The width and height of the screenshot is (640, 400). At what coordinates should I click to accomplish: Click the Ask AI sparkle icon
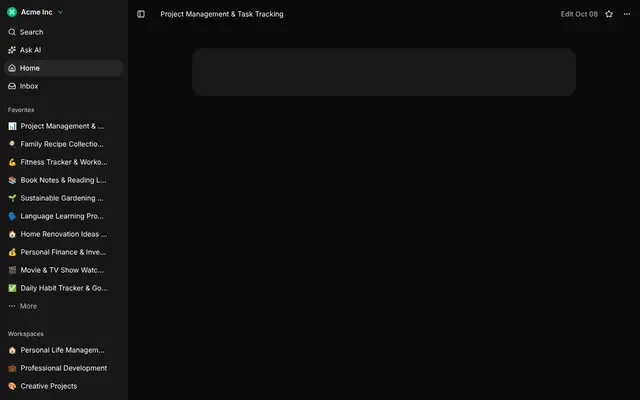[x=12, y=50]
